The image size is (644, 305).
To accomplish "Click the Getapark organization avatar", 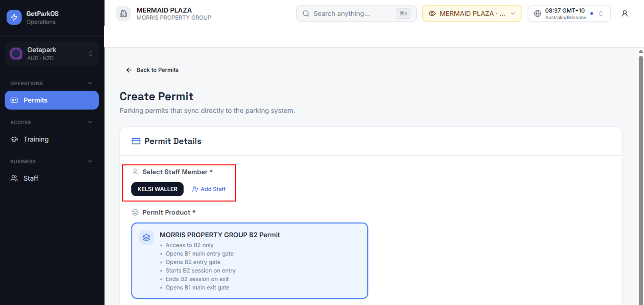I will click(x=16, y=54).
